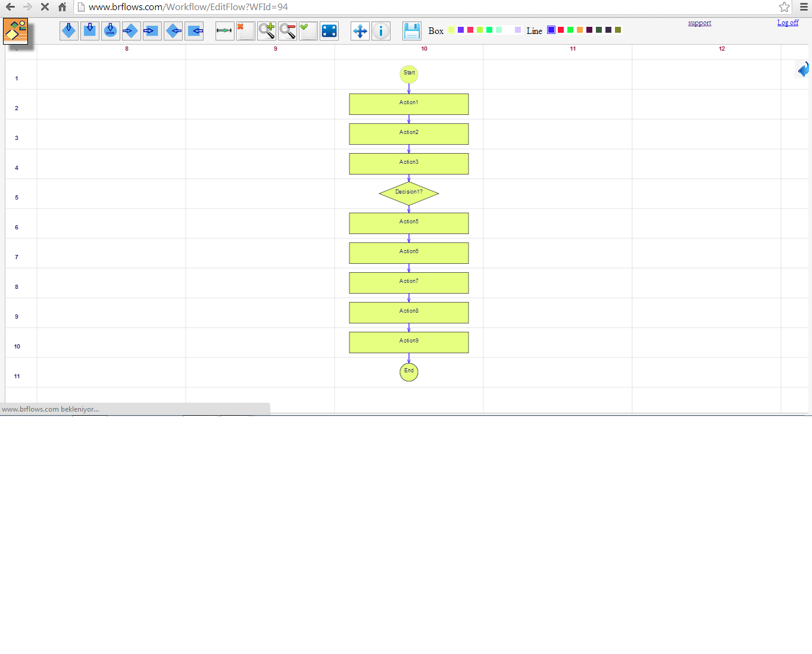The image size is (812, 654).
Task: Pick yellow box color swatch
Action: tap(451, 30)
